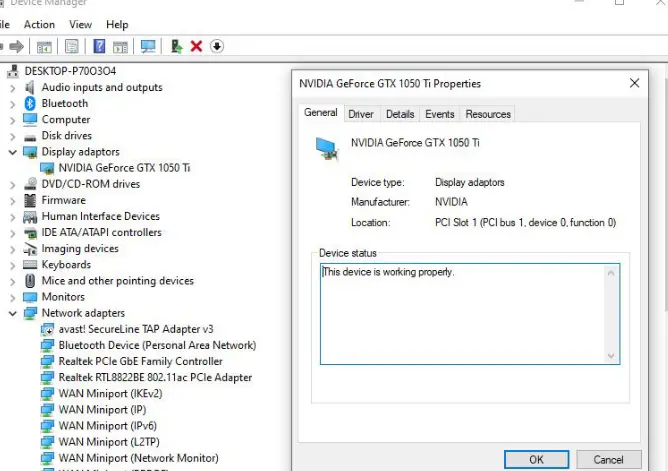
Task: Select Realtek RTL8822BE 802.11ac PCIe Adapter
Action: [155, 378]
